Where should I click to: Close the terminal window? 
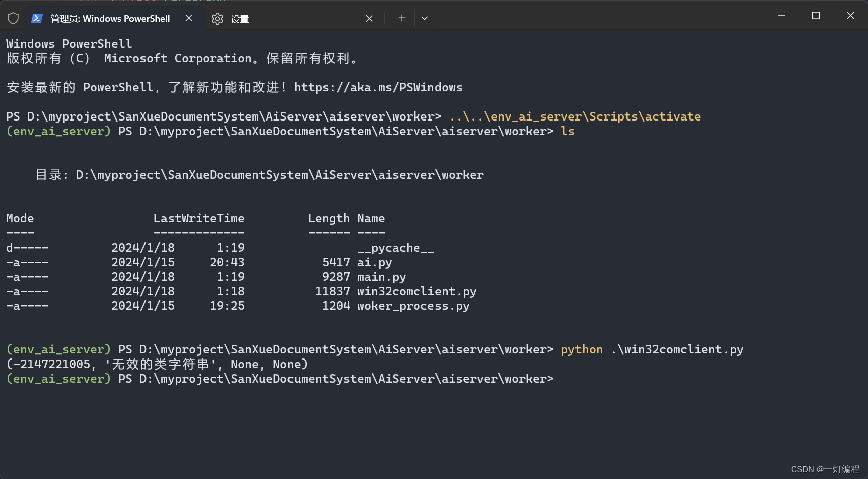[850, 16]
